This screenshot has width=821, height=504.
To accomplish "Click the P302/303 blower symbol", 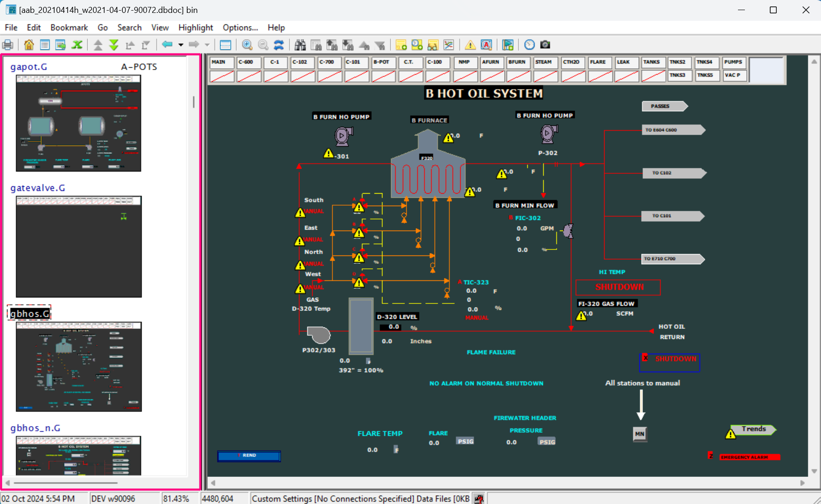I will pyautogui.click(x=319, y=335).
